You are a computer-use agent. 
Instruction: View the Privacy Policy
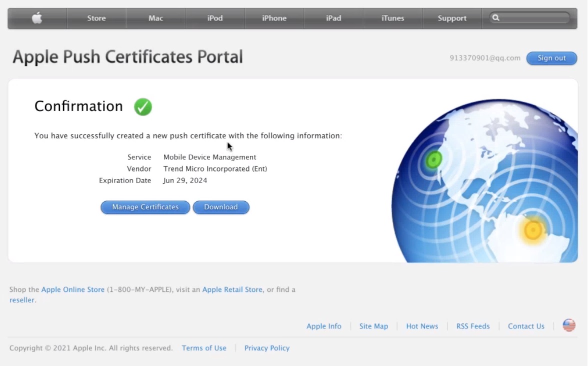(x=267, y=348)
